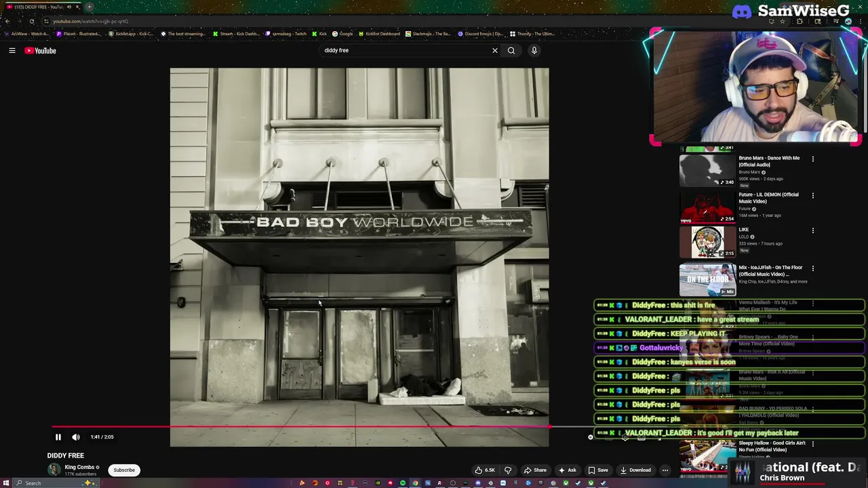Mute the video with speaker icon

click(x=76, y=437)
